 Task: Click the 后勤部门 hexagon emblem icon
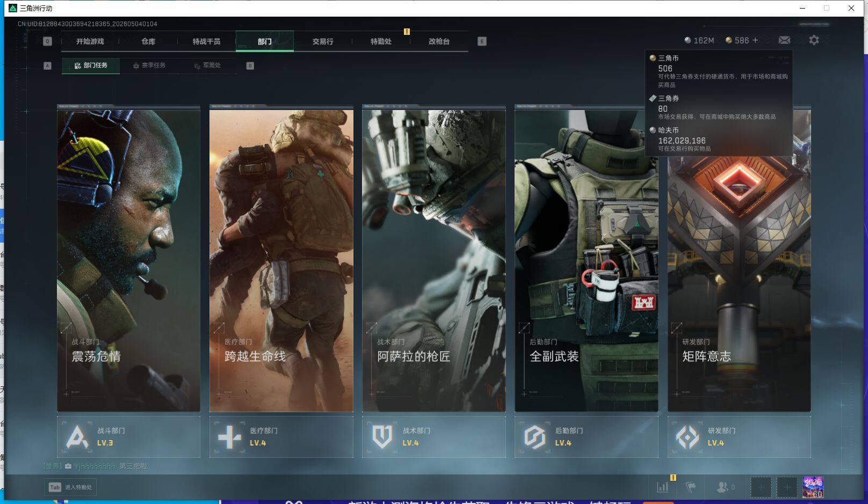[x=534, y=437]
